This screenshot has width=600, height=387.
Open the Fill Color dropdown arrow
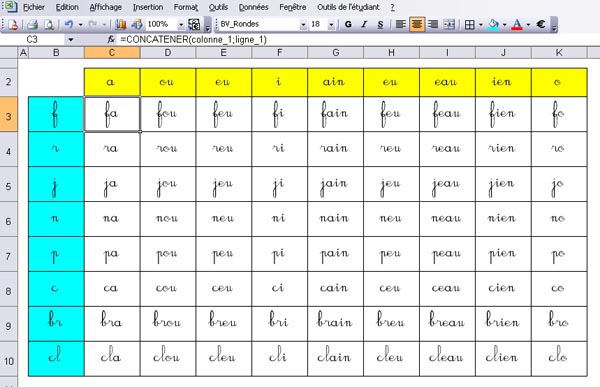(504, 25)
